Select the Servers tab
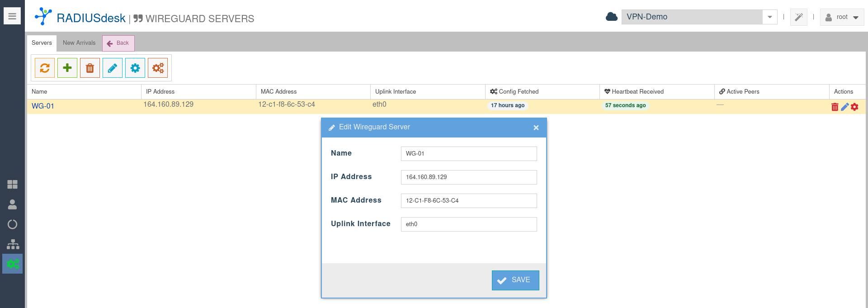This screenshot has width=868, height=308. tap(42, 43)
